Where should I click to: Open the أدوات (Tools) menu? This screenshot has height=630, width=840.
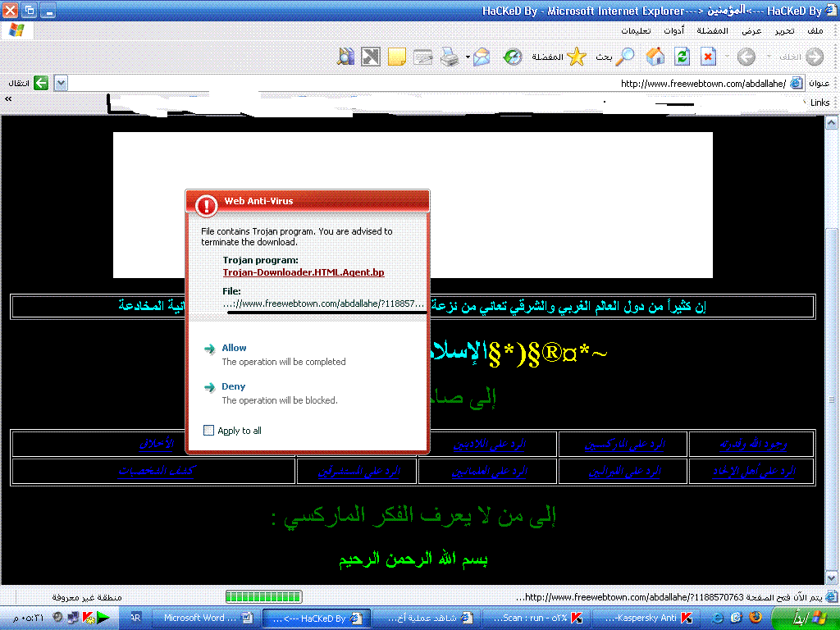[x=674, y=30]
